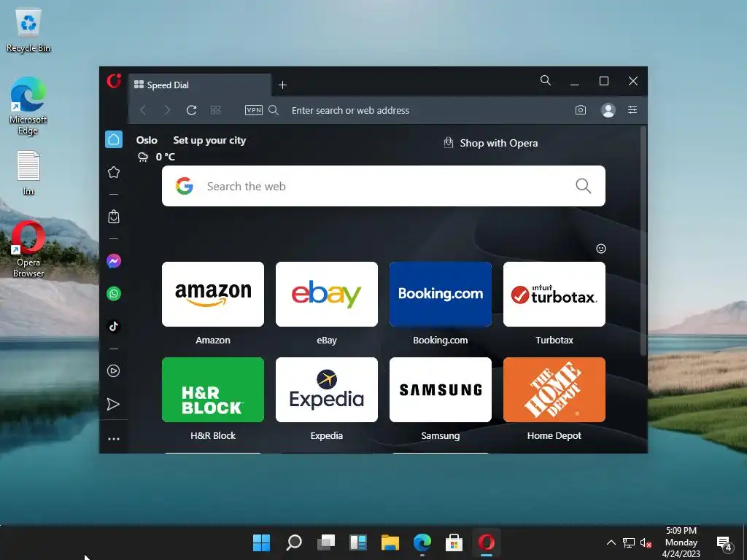Screen dimensions: 747x560
Task: Open the Booking.com speed dial tile
Action: [x=441, y=295]
